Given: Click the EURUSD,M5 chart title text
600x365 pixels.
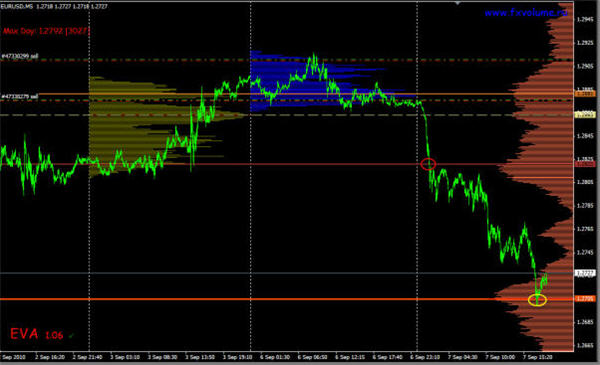Looking at the screenshot, I should [17, 7].
